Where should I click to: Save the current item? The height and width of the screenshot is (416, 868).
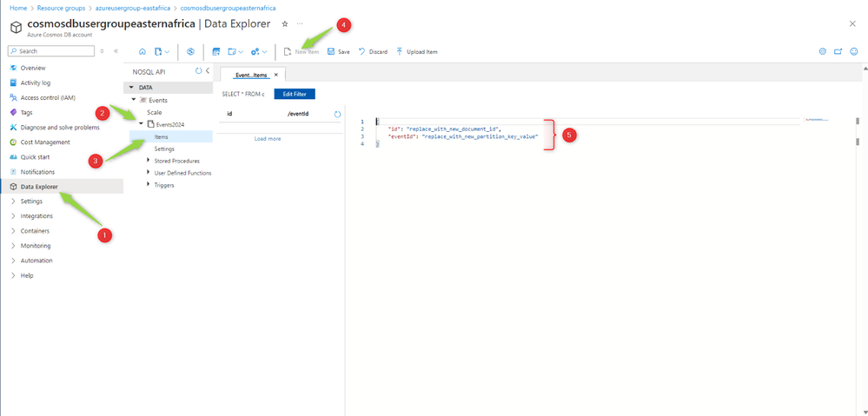[338, 51]
